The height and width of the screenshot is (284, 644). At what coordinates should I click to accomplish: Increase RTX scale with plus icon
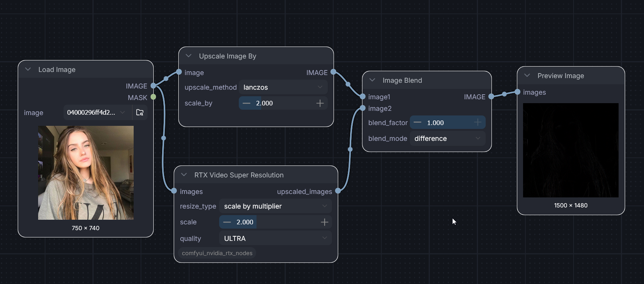click(324, 222)
